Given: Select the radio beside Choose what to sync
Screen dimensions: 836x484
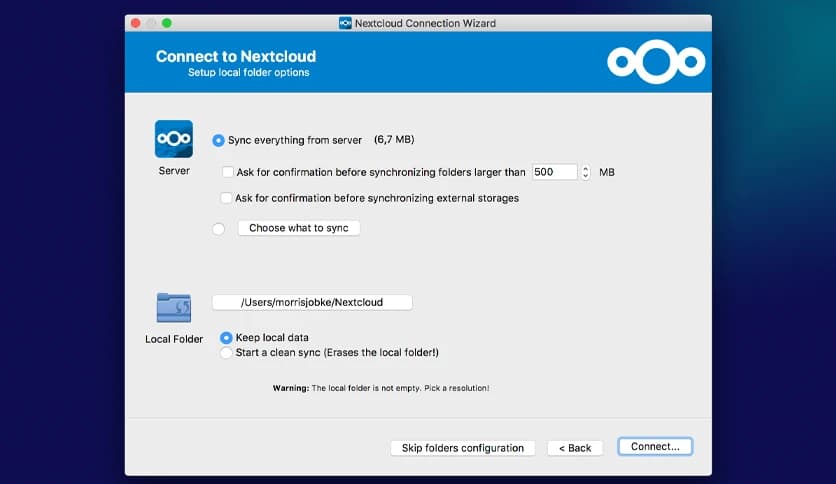Looking at the screenshot, I should (x=218, y=229).
